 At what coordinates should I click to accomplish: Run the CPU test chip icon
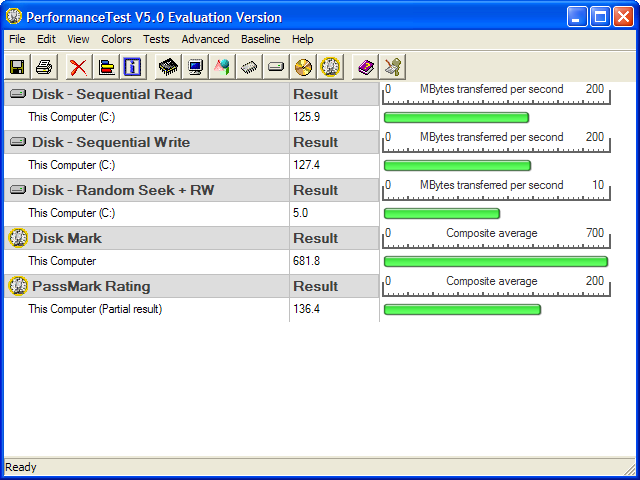click(168, 67)
